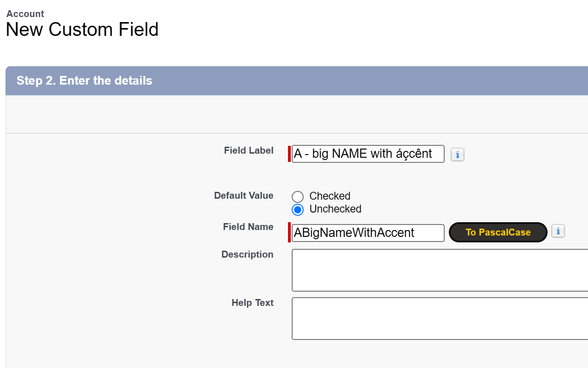588x368 pixels.
Task: Open Field Name help via the i icon
Action: coord(558,231)
